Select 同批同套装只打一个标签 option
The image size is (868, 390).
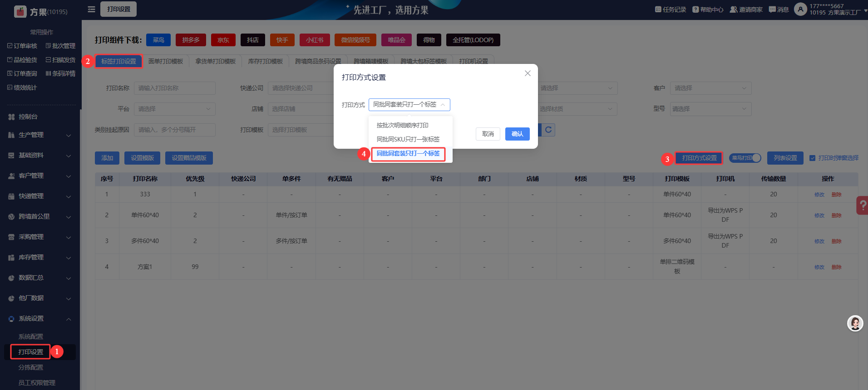click(x=408, y=153)
